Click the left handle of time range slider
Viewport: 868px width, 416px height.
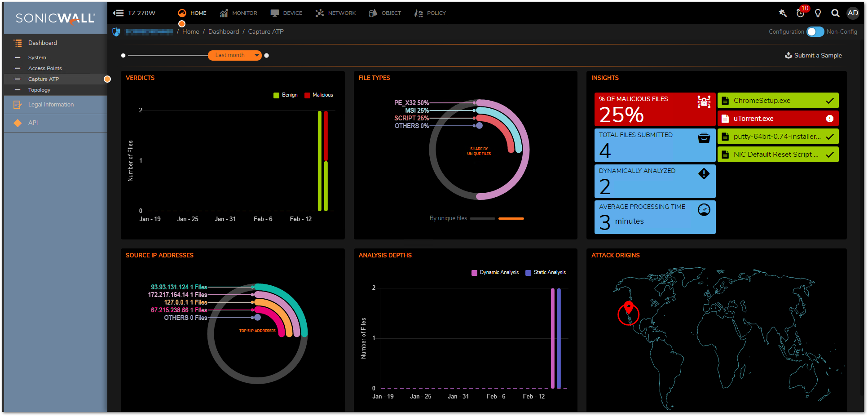pos(123,56)
